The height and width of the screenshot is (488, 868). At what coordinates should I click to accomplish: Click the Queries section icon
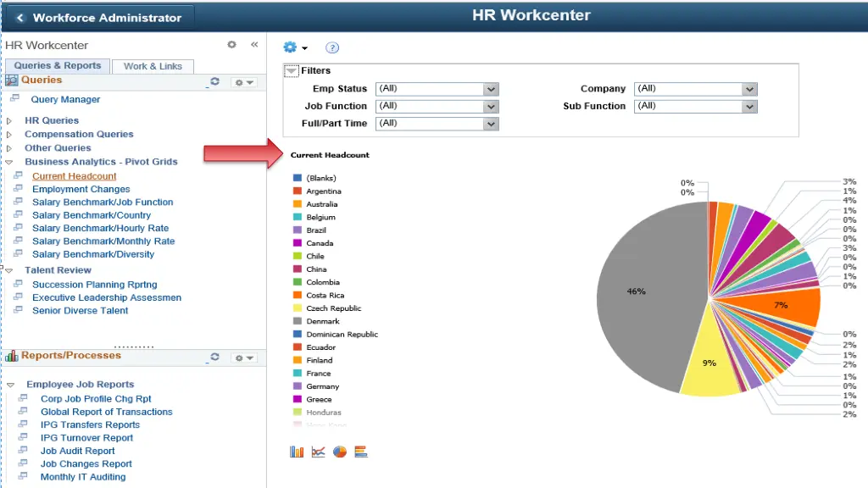click(12, 80)
